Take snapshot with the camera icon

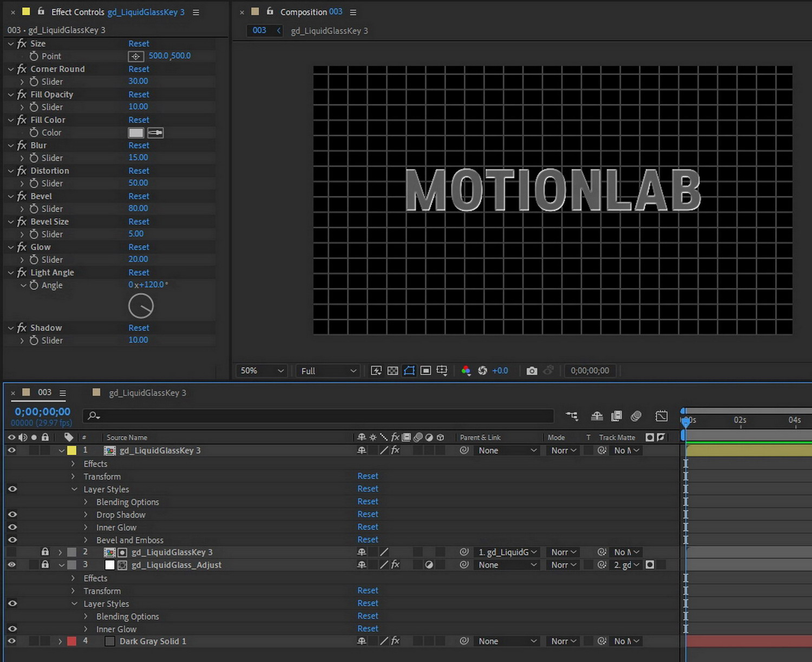[x=532, y=371]
